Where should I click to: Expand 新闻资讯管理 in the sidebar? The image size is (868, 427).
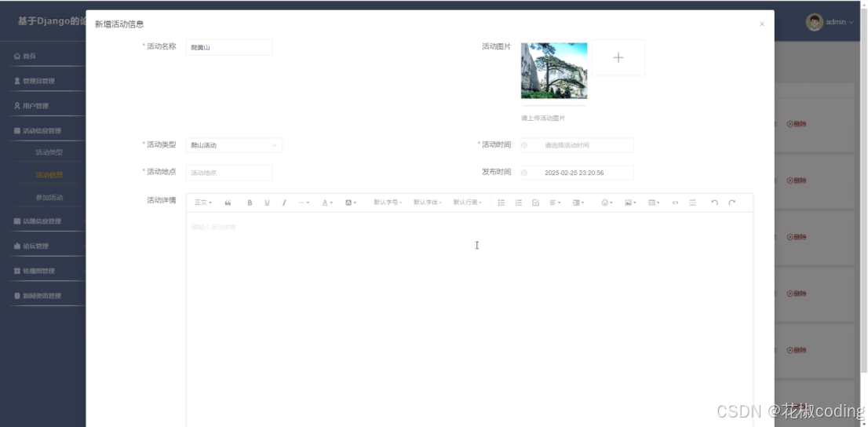coord(43,296)
